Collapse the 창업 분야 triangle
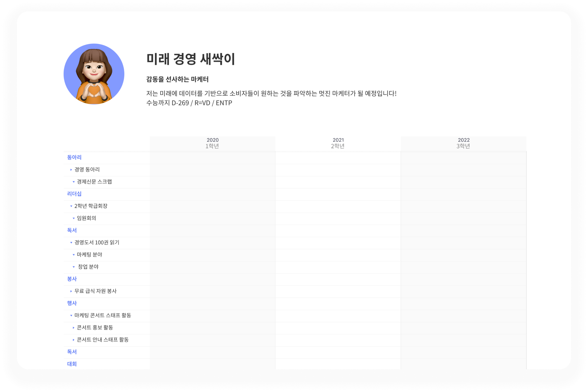This screenshot has width=588, height=392. 73,267
